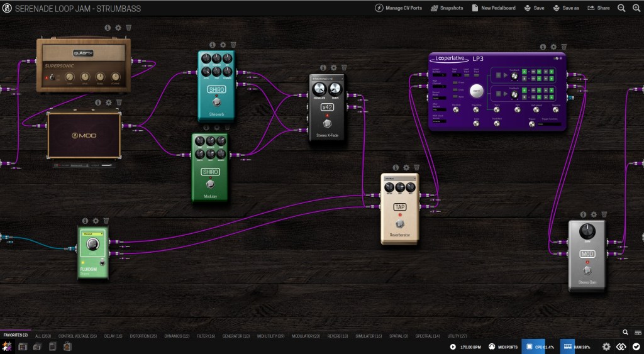644x354 pixels.
Task: Show info for Stereo Gain pedal
Action: coord(583,214)
